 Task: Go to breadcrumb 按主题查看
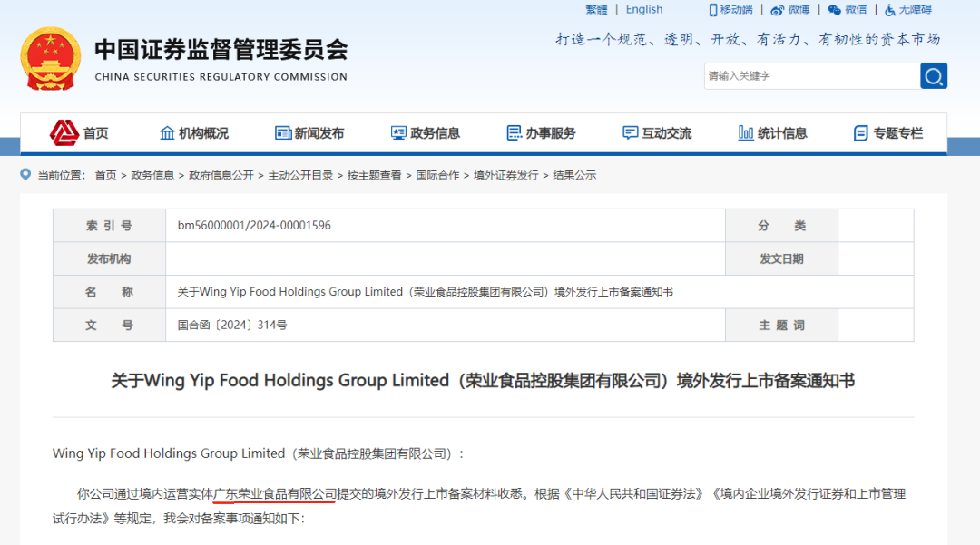click(375, 175)
